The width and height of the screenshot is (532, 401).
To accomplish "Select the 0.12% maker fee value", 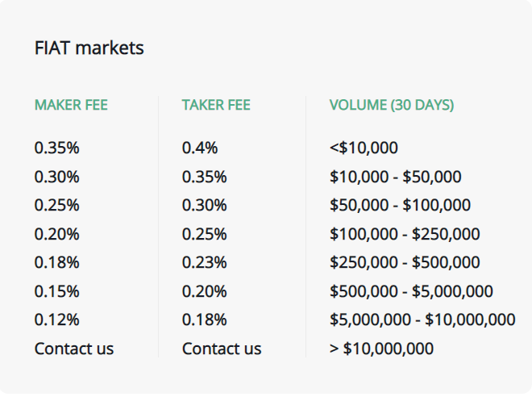I will click(x=56, y=320).
